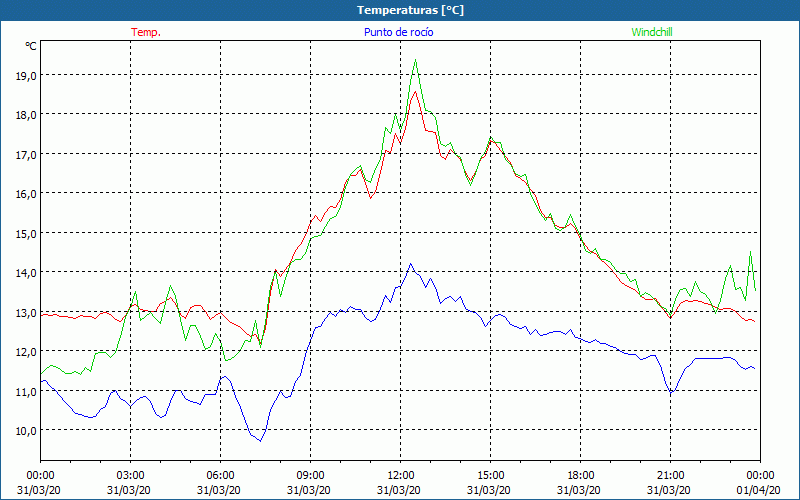Click the 18:00 time axis label
800x500 pixels.
click(580, 476)
